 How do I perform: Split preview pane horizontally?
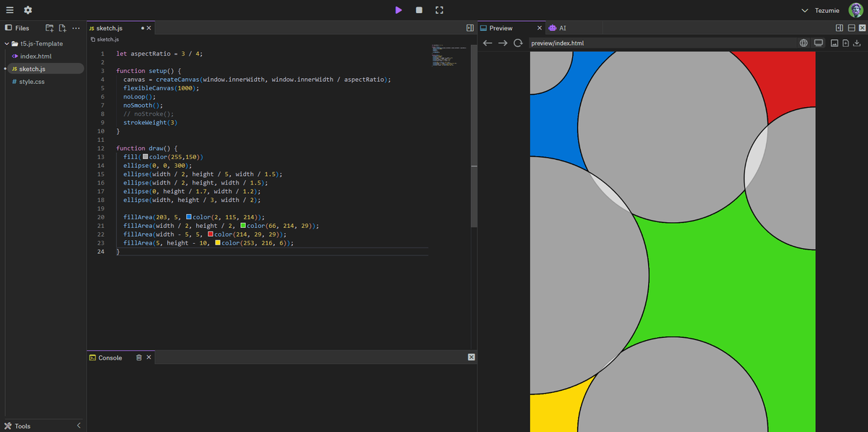[x=851, y=28]
